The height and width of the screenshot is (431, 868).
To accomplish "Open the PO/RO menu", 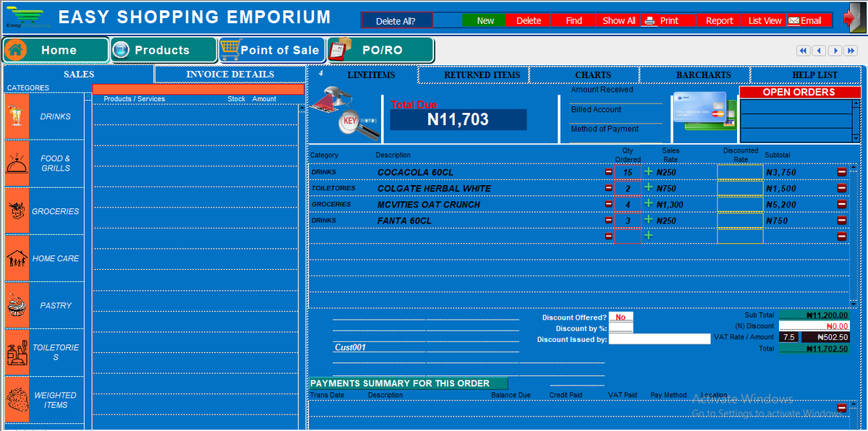I will coord(380,50).
